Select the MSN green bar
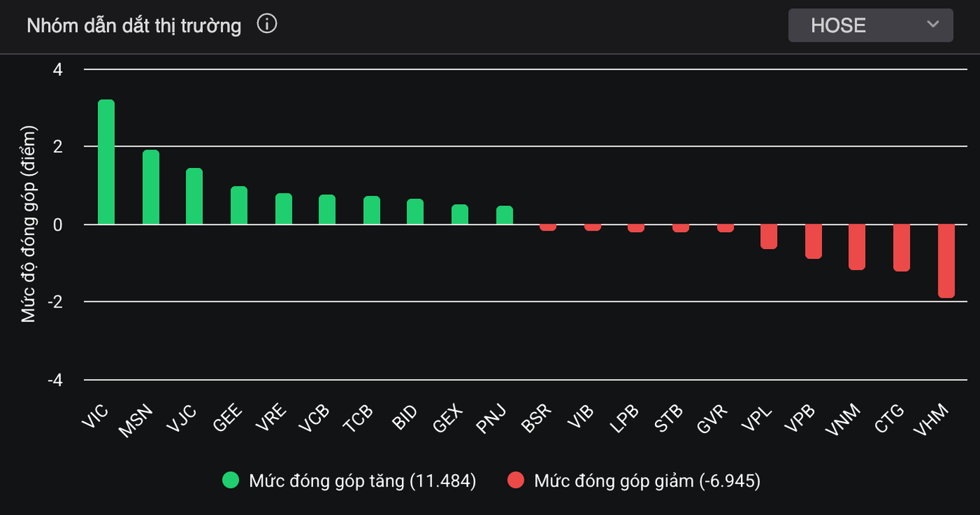This screenshot has width=980, height=515. (x=151, y=187)
